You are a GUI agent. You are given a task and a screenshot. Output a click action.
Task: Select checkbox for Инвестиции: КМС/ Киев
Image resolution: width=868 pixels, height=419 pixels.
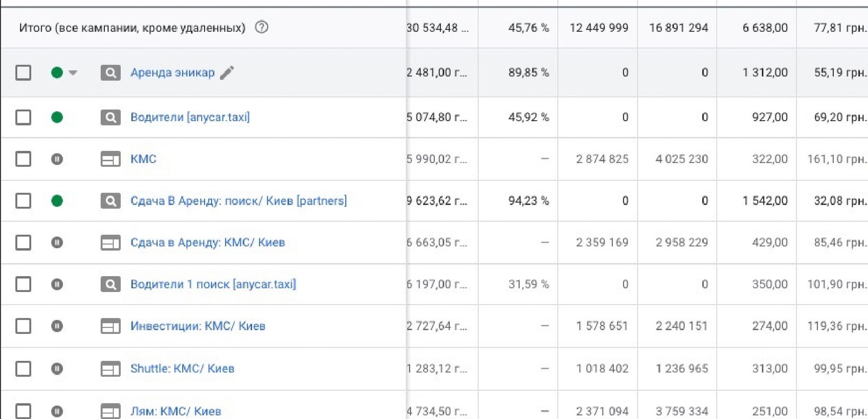coord(23,326)
